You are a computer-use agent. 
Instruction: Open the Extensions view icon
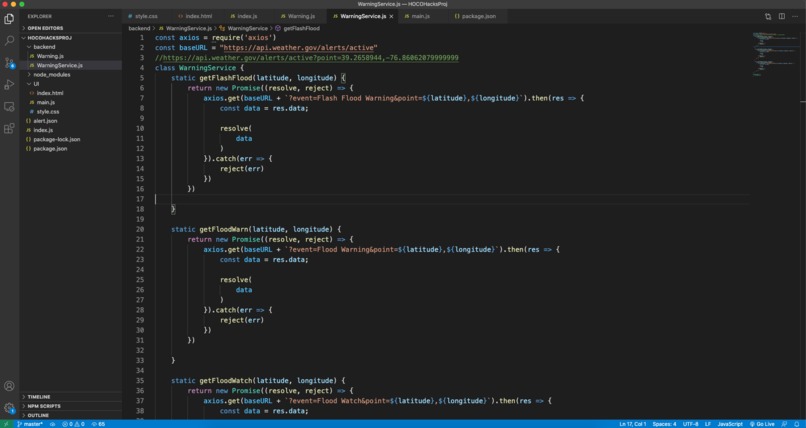coord(9,128)
